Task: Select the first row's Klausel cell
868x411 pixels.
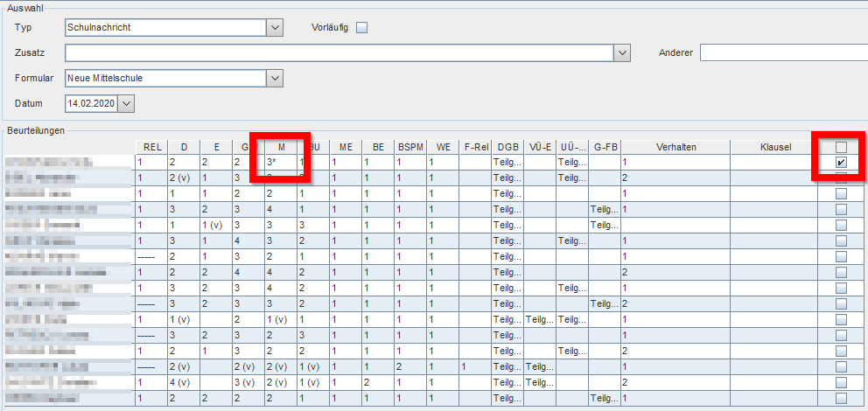Action: 773,162
